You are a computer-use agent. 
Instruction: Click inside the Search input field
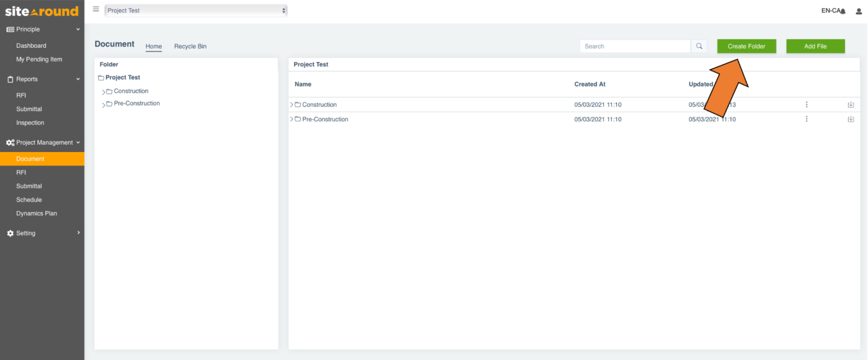point(632,46)
